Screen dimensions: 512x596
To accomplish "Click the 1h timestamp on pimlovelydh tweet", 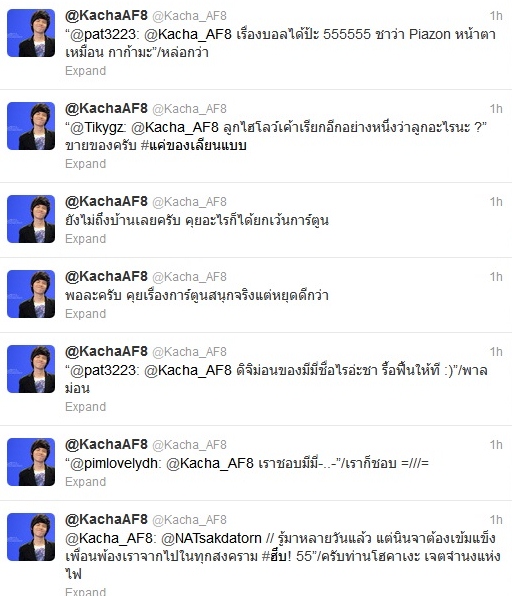I will (496, 445).
